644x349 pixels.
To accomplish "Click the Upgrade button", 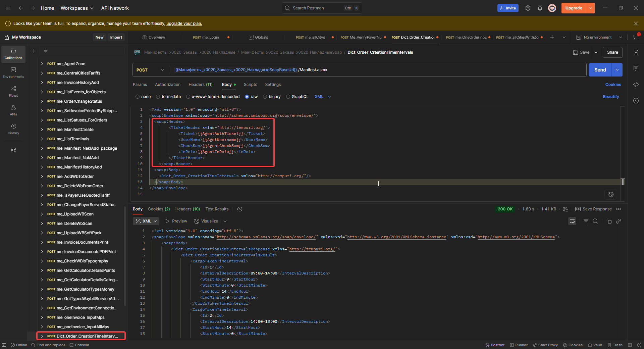I will point(574,8).
